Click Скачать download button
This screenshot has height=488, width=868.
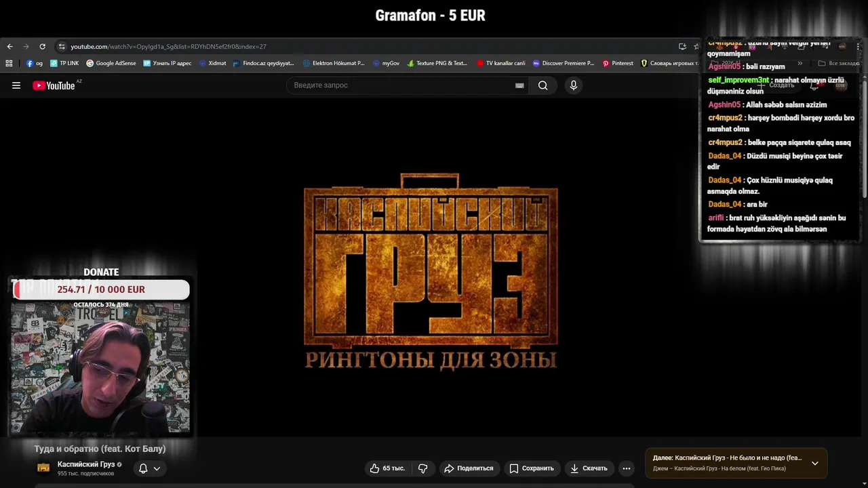pos(589,468)
